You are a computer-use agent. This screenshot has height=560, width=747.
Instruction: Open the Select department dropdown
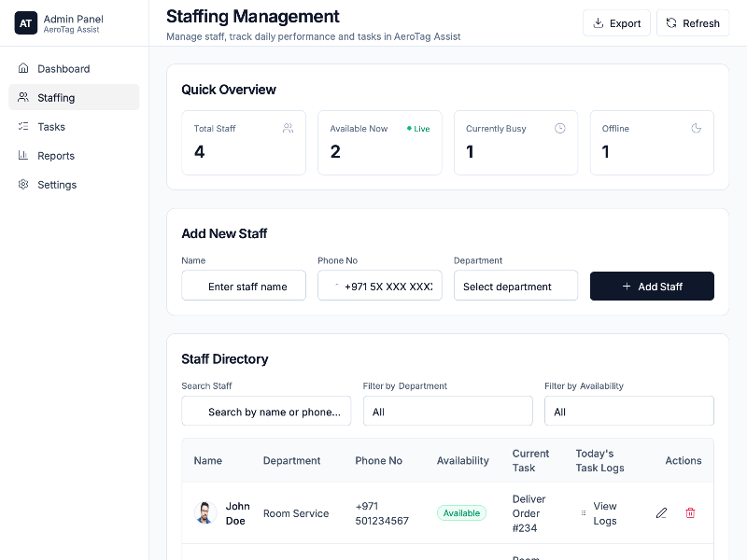[515, 286]
